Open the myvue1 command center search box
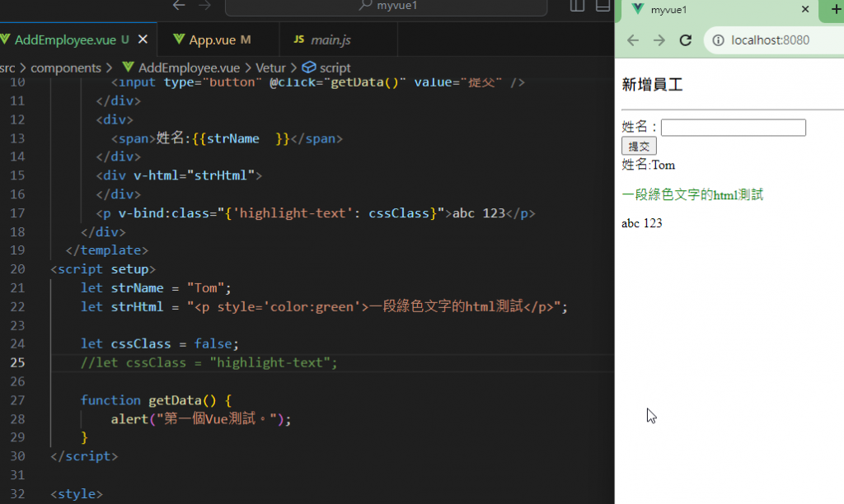This screenshot has height=504, width=844. point(386,7)
